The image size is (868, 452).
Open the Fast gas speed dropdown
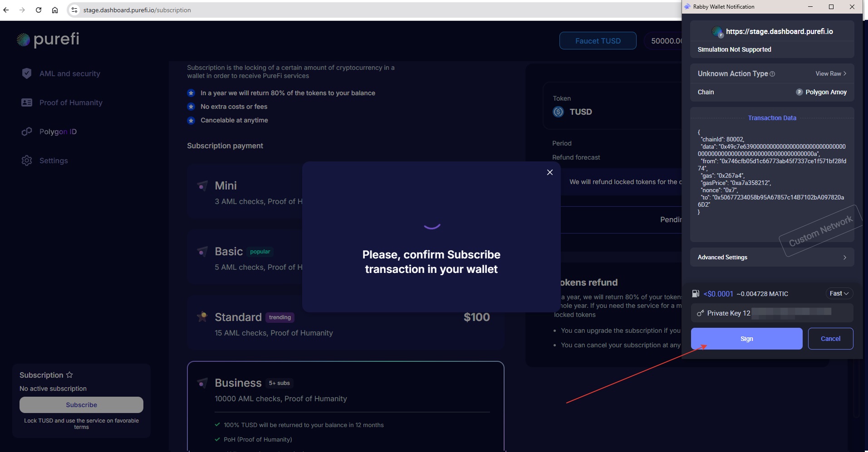pos(839,293)
